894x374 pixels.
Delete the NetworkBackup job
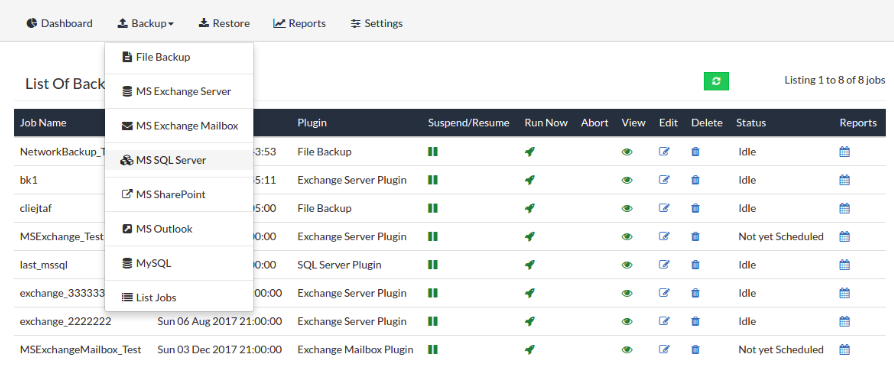coord(695,152)
